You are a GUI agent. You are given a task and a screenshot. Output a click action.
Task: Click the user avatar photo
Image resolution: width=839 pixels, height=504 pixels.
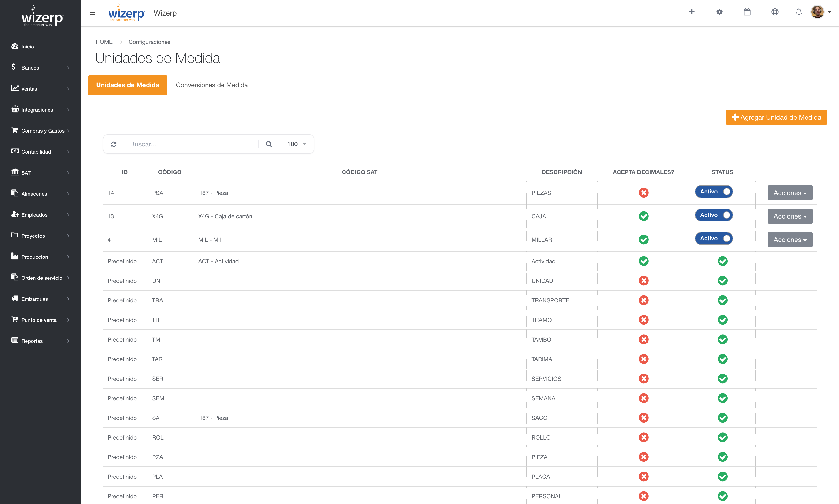click(x=817, y=12)
